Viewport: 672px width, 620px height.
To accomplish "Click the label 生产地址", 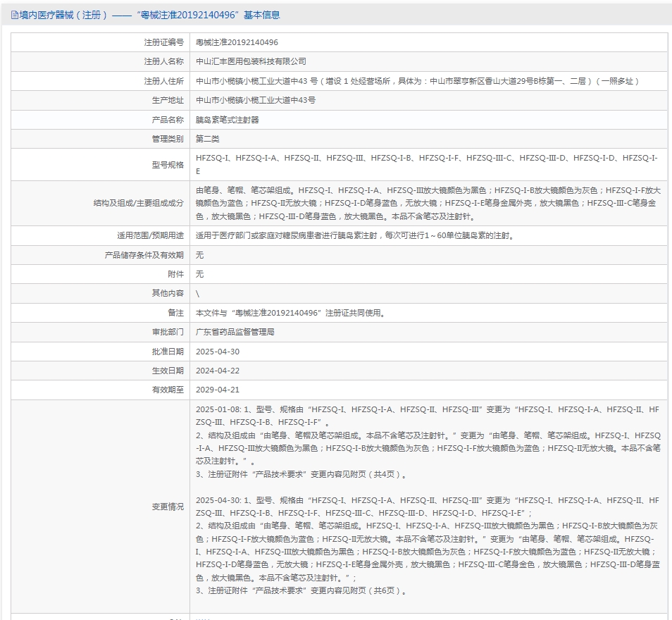I will [168, 100].
